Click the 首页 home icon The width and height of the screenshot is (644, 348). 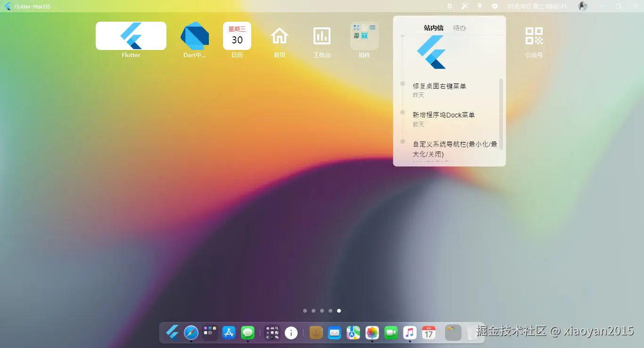tap(279, 35)
